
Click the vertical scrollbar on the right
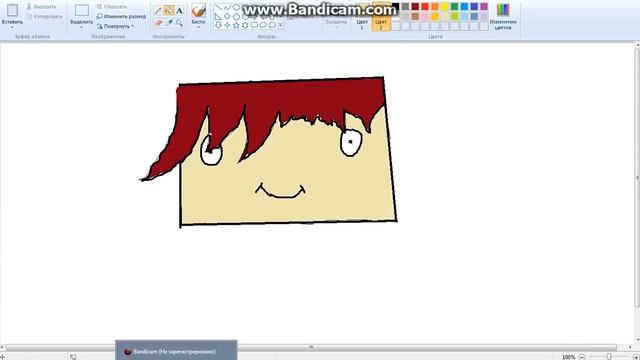[x=637, y=177]
